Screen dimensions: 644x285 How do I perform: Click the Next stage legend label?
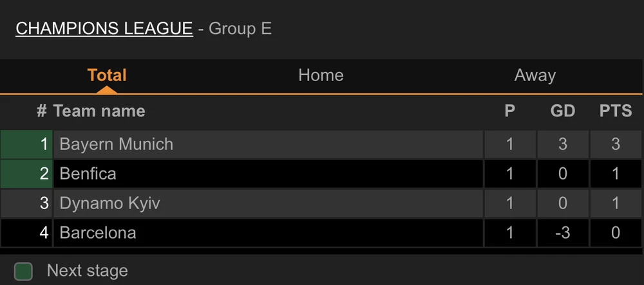click(87, 271)
